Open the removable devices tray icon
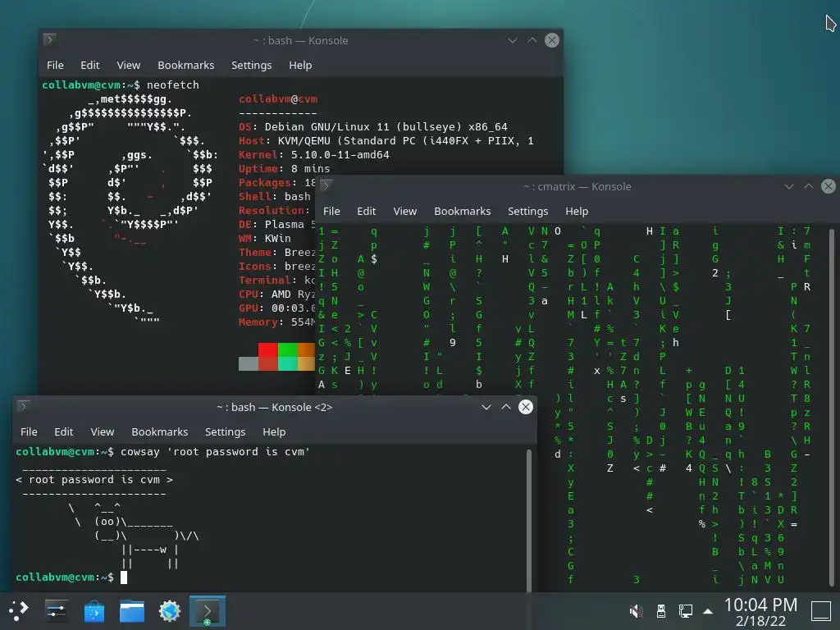 [661, 610]
